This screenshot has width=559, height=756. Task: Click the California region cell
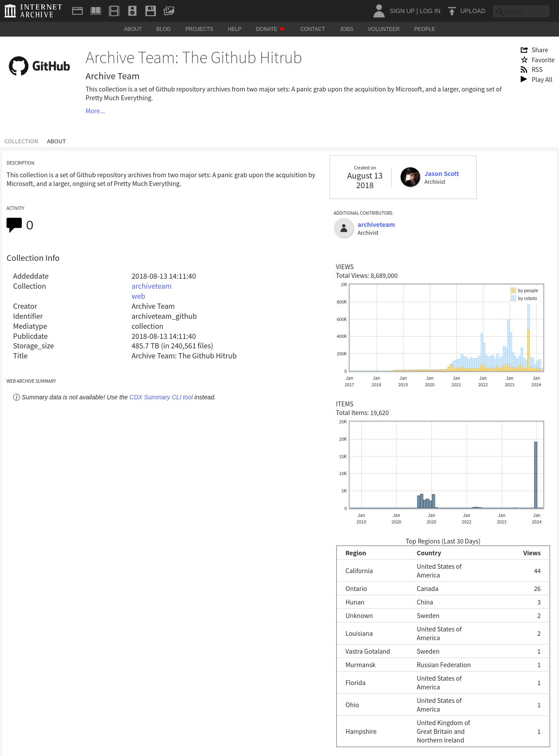tap(359, 571)
